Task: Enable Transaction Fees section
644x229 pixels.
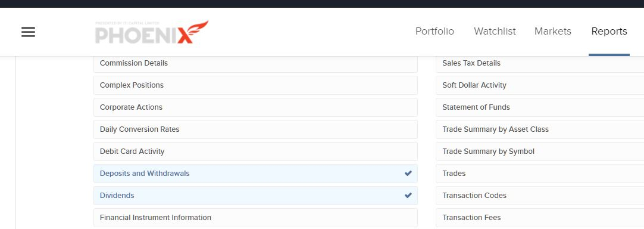Action: [x=540, y=218]
